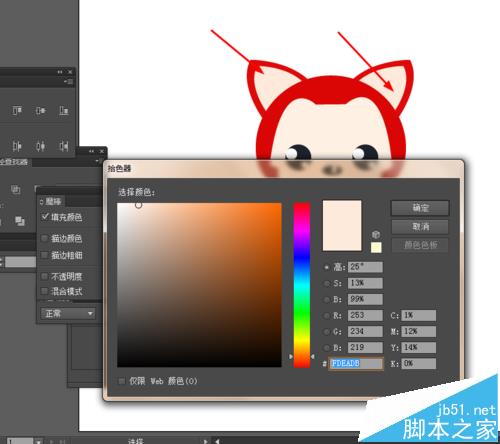500x444 pixels.
Task: Select the R red radio button
Action: (x=327, y=315)
